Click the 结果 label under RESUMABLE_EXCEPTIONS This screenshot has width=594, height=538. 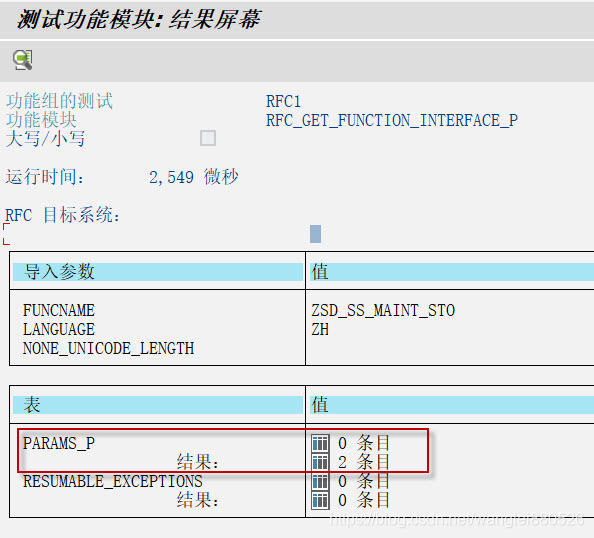pyautogui.click(x=198, y=500)
